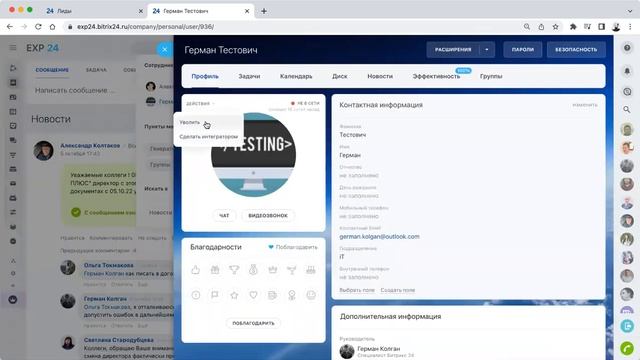The image size is (640, 360).
Task: Select the heart gratitude badge
Action: click(x=253, y=295)
